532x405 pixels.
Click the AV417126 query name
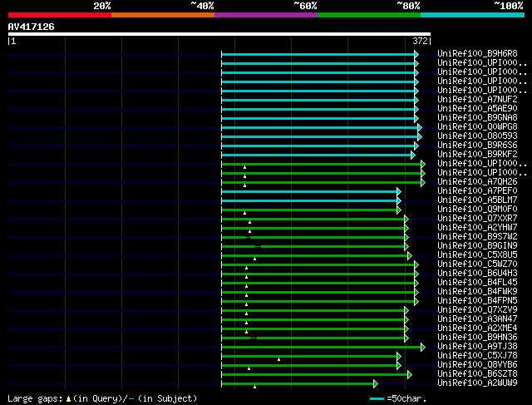pyautogui.click(x=32, y=27)
